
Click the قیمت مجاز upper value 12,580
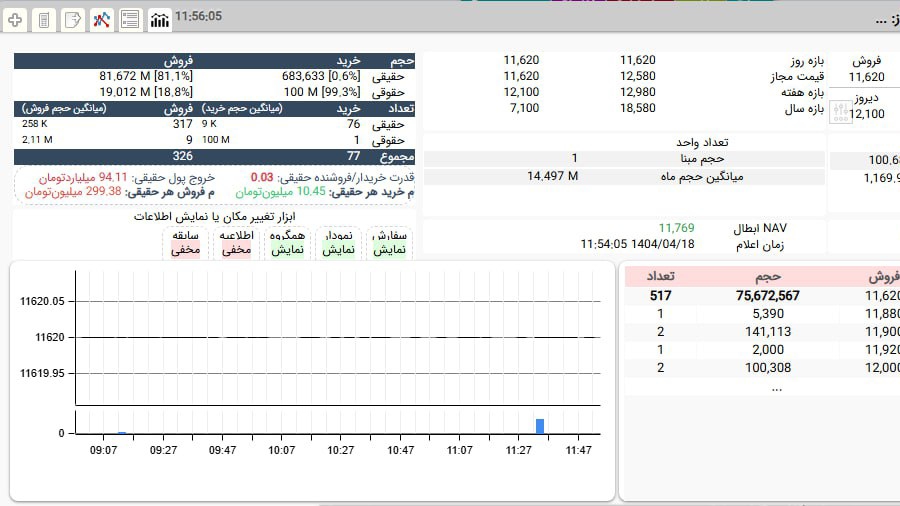click(x=638, y=76)
